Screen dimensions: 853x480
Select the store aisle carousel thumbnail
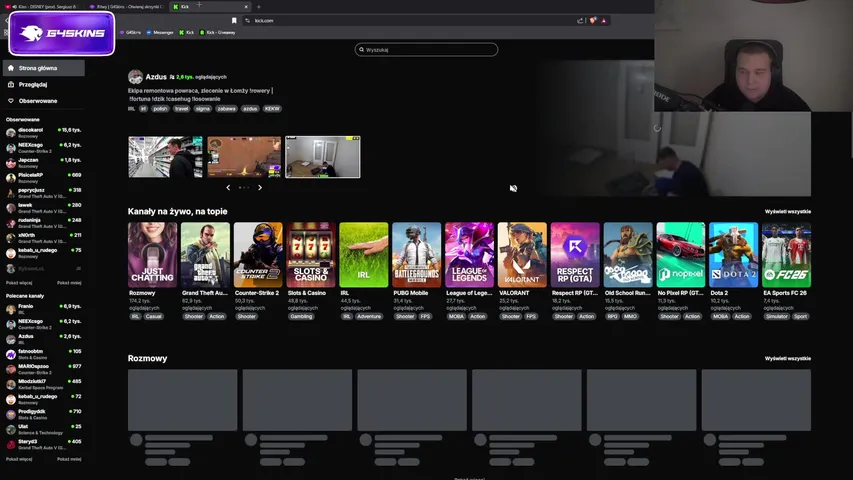click(x=165, y=157)
